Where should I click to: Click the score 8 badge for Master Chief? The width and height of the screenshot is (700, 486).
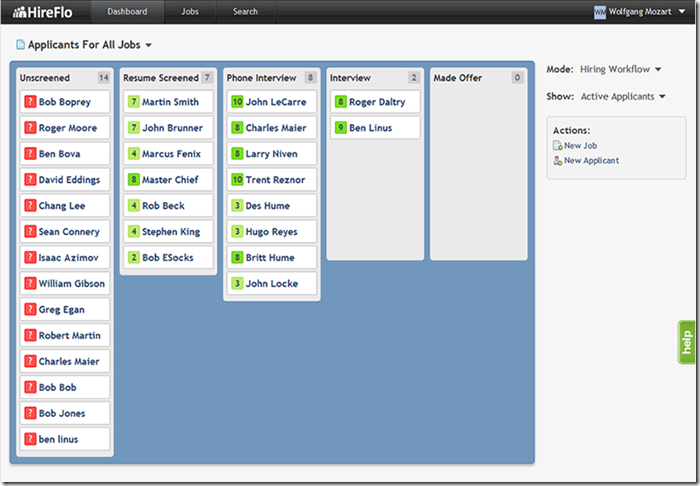pos(133,179)
